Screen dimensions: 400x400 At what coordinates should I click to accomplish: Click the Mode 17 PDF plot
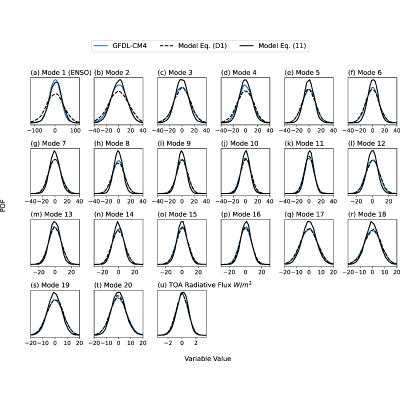click(309, 243)
